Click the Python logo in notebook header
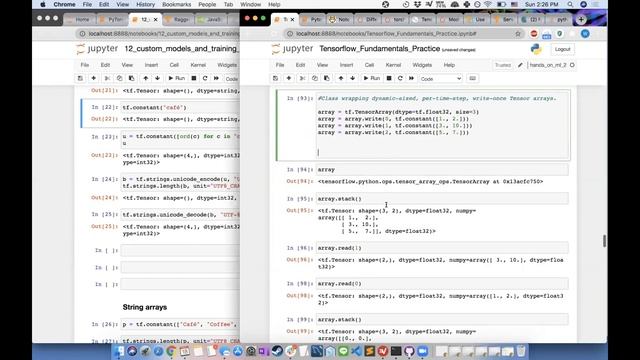Screen dimensions: 640x360 [536, 49]
